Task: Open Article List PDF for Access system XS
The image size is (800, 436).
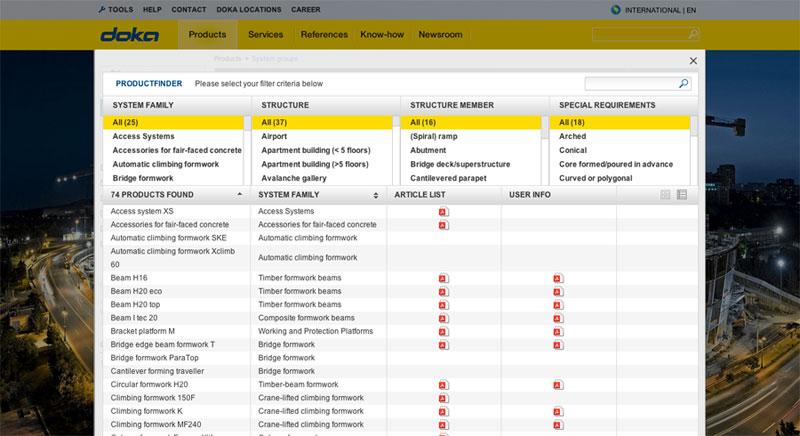Action: [443, 212]
